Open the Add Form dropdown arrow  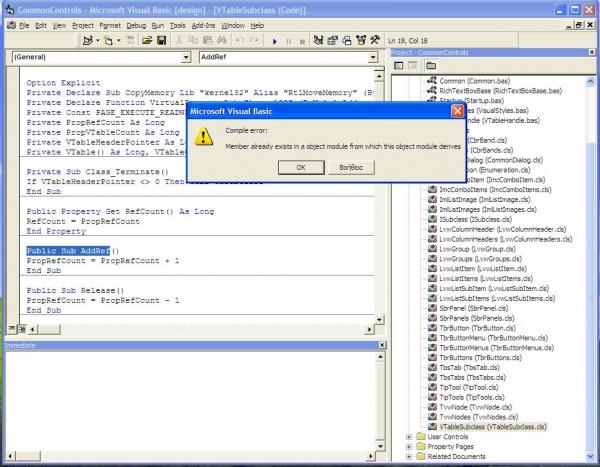[x=119, y=40]
